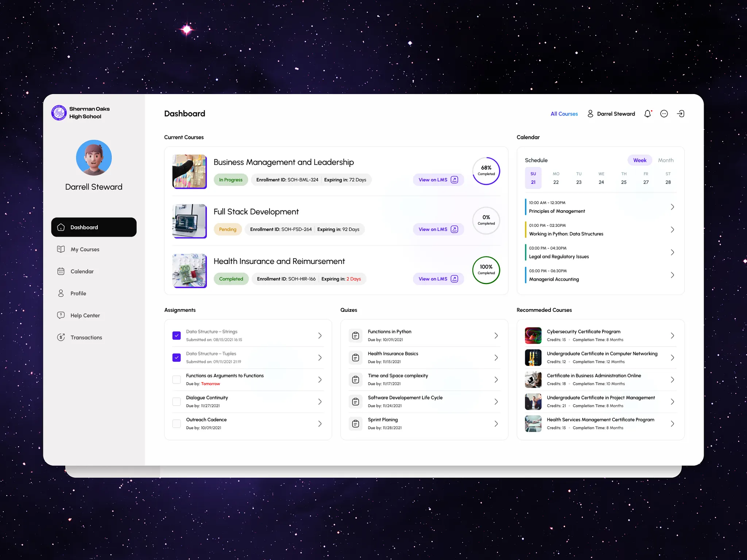This screenshot has width=747, height=560.
Task: Open the Calendar section in sidebar
Action: [82, 271]
